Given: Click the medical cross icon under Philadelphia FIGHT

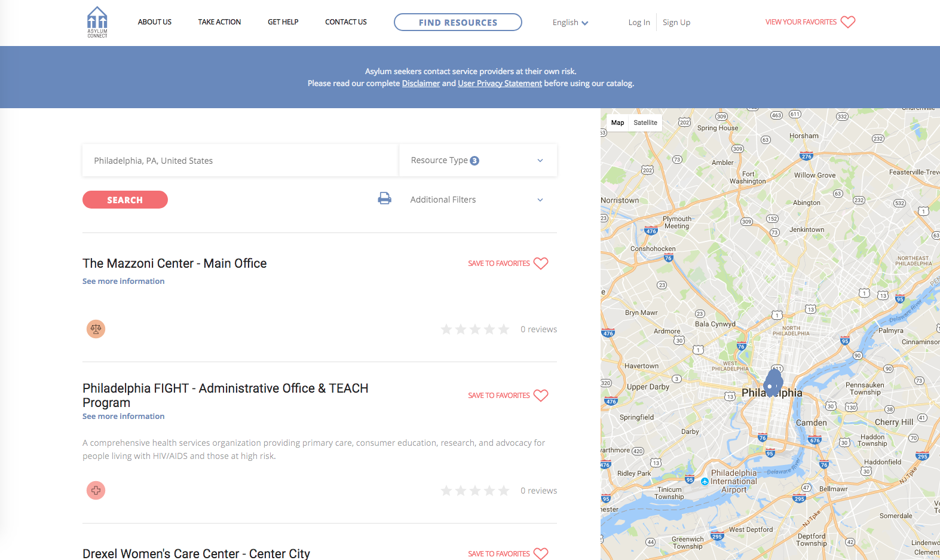Looking at the screenshot, I should coord(96,490).
